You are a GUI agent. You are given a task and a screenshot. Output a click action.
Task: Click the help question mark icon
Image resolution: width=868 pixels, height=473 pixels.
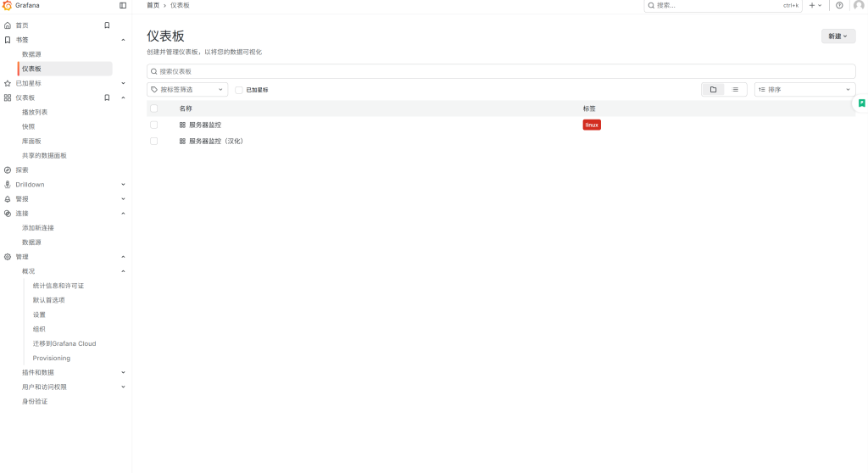[839, 5]
